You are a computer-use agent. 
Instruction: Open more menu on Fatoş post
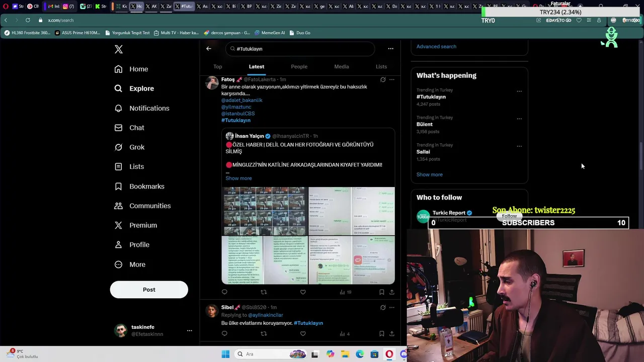click(x=392, y=79)
